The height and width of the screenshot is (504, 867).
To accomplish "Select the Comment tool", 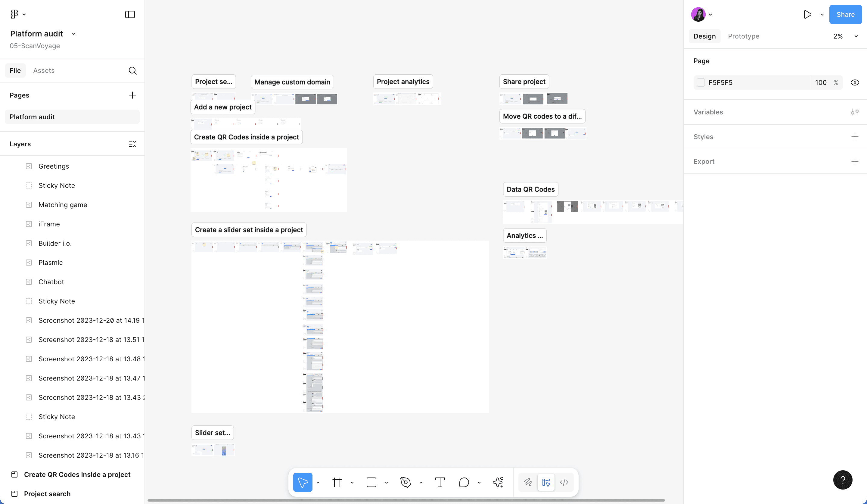I will click(x=464, y=482).
